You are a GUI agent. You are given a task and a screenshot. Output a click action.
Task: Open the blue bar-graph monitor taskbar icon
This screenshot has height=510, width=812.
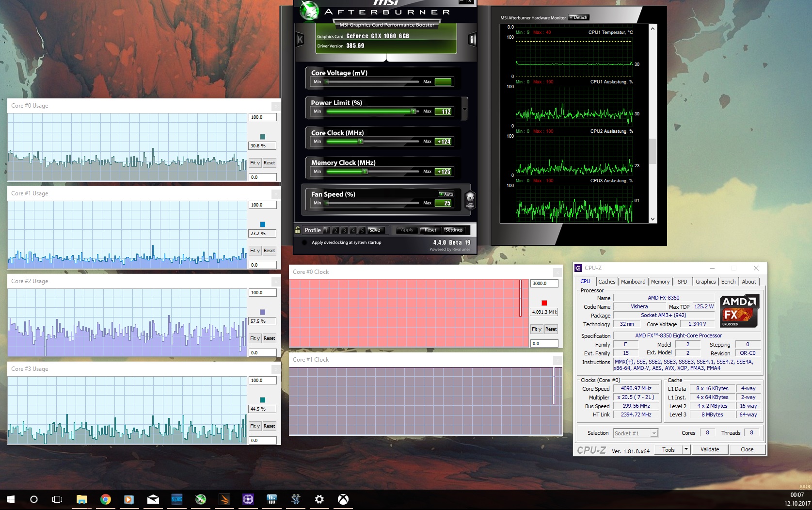[271, 499]
